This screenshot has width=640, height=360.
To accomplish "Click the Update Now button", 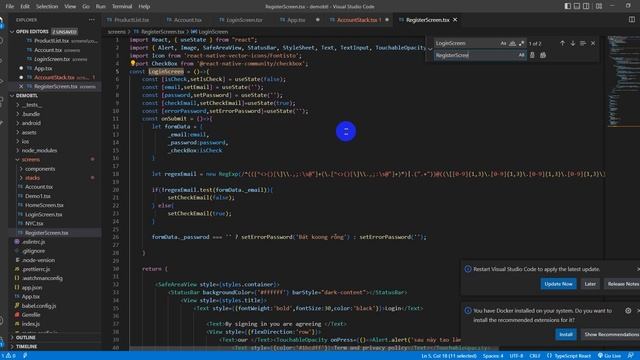I will click(x=558, y=284).
